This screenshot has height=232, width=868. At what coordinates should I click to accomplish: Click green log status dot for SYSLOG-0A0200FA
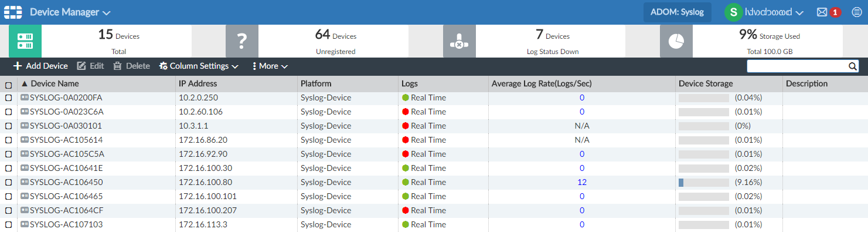pos(405,97)
